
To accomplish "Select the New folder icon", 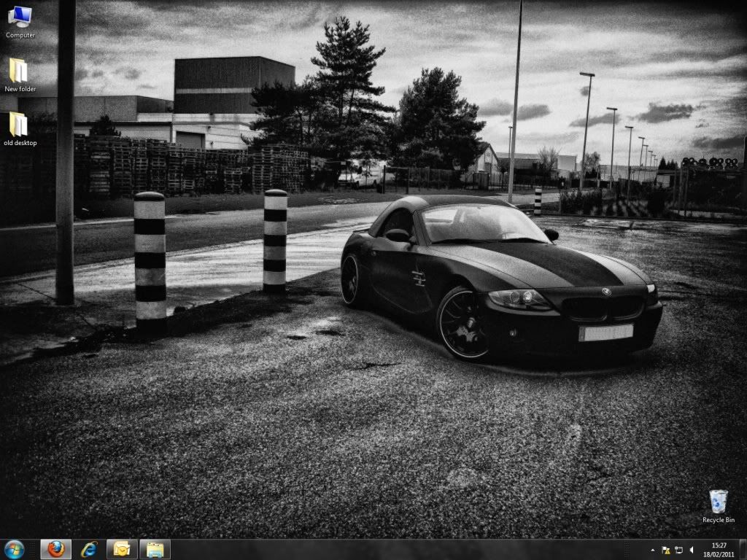I will point(20,75).
